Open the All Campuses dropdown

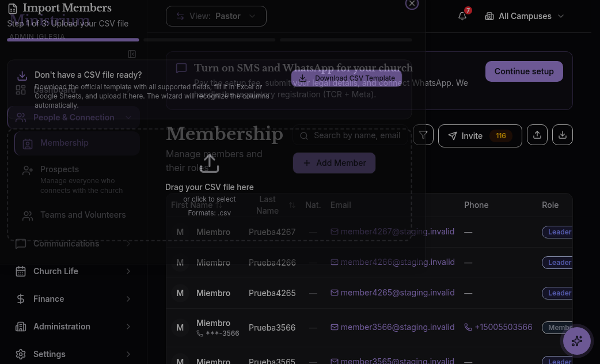pos(525,16)
